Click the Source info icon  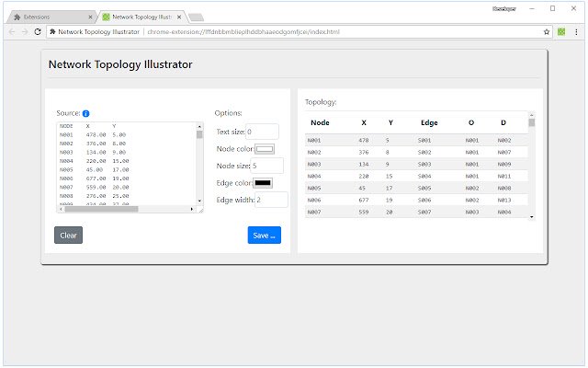point(85,113)
